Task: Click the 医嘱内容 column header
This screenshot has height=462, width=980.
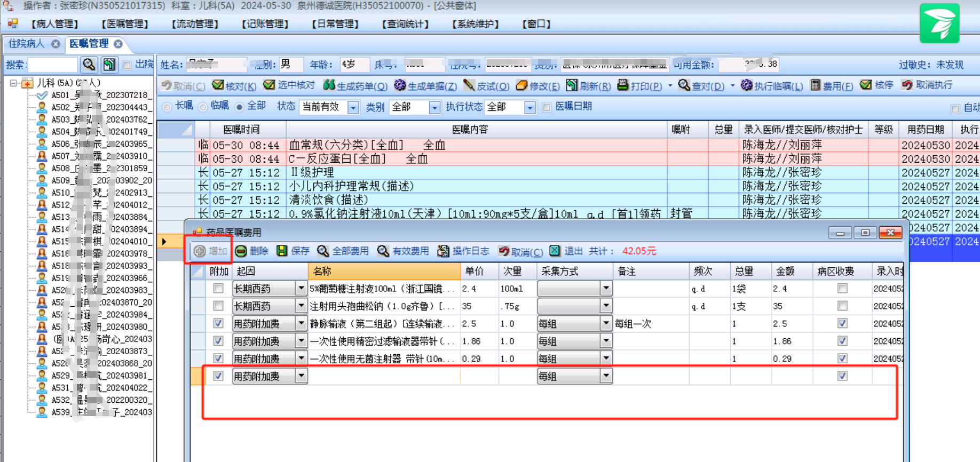Action: coord(476,130)
